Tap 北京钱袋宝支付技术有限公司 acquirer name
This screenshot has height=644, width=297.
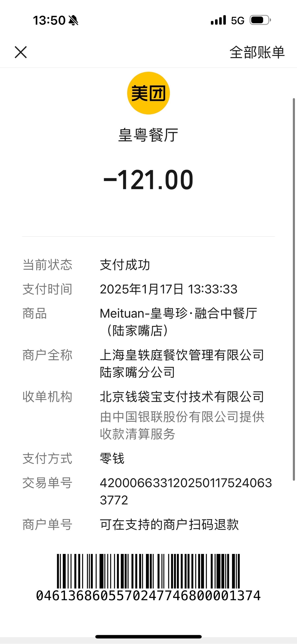(x=182, y=397)
